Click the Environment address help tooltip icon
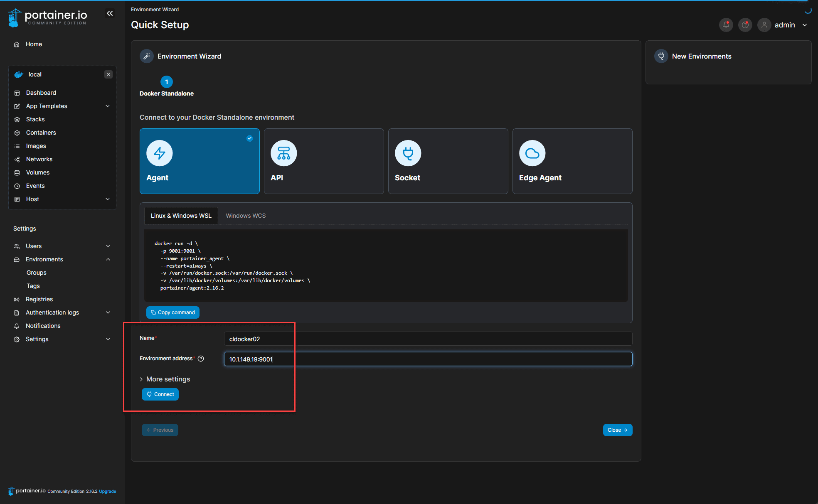This screenshot has height=504, width=818. tap(201, 359)
